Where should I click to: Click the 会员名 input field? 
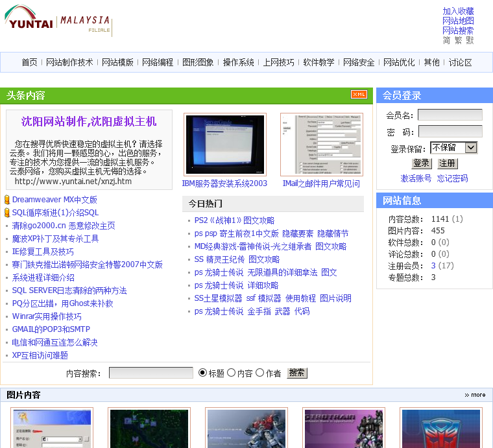click(450, 115)
